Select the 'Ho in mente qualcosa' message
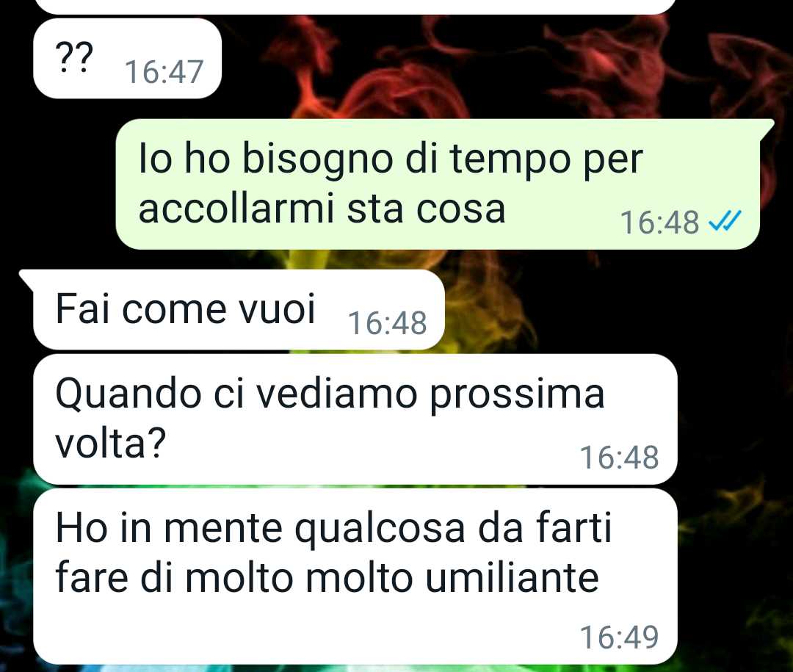Viewport: 793px width, 672px height. coord(355,577)
